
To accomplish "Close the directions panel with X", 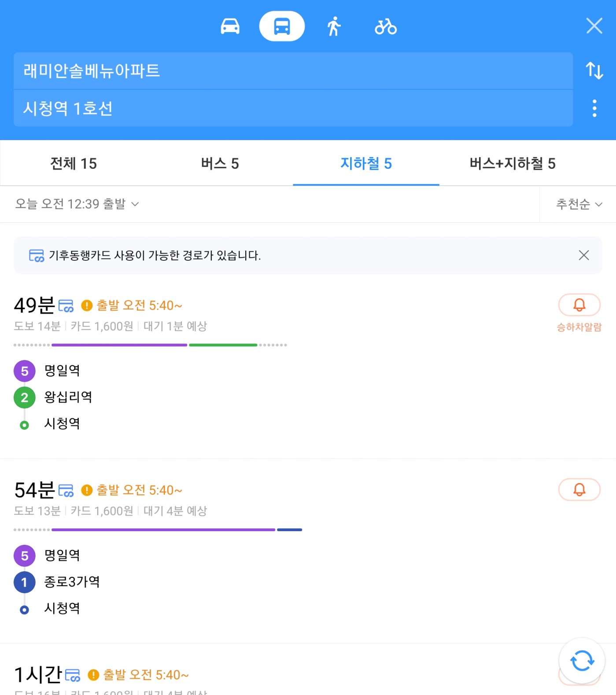I will click(594, 26).
